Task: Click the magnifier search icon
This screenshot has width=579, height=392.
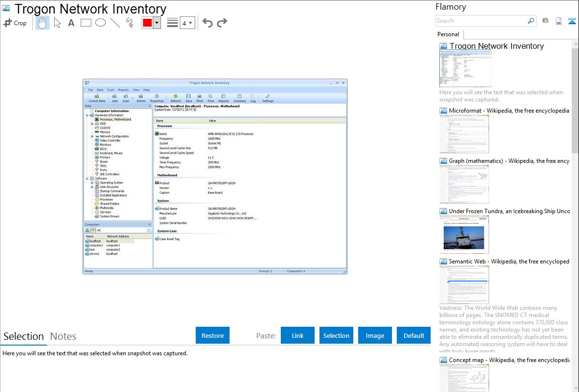Action: pyautogui.click(x=531, y=21)
